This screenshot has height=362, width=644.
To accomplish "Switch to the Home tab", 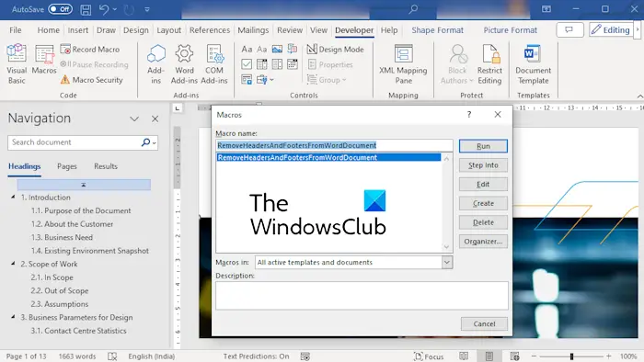I will click(x=49, y=30).
